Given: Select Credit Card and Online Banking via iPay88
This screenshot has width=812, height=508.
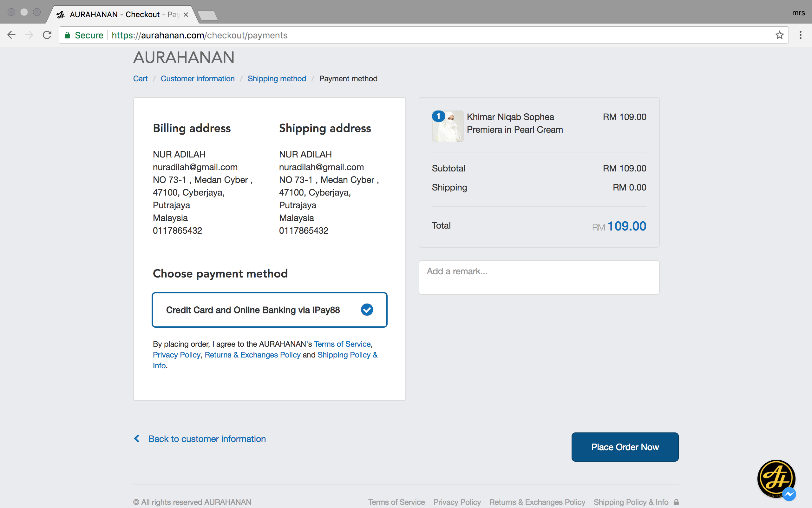Looking at the screenshot, I should [x=269, y=310].
